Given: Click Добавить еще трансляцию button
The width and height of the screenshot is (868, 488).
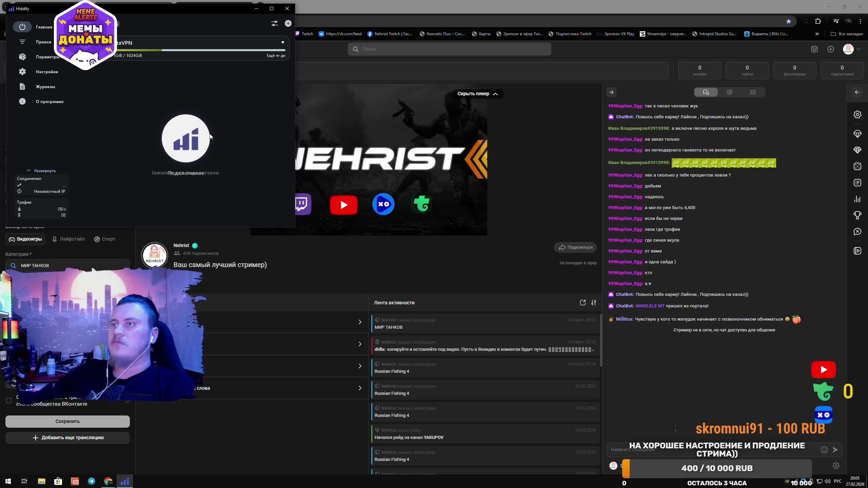Looking at the screenshot, I should (x=67, y=438).
